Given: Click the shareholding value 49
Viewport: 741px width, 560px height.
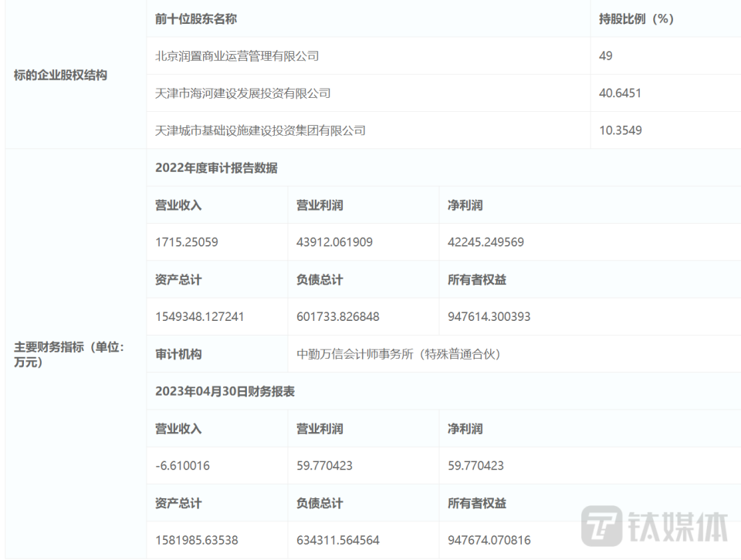Looking at the screenshot, I should point(607,56).
